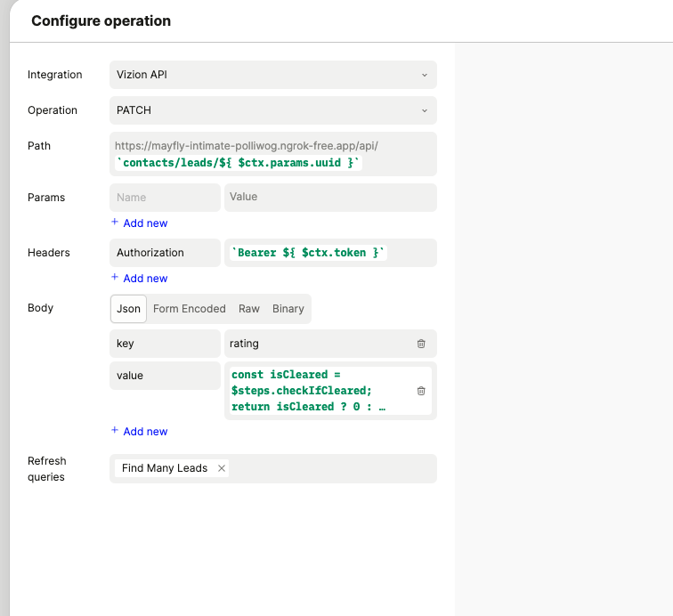Choose the Binary body tab
The width and height of the screenshot is (673, 616).
click(x=288, y=309)
